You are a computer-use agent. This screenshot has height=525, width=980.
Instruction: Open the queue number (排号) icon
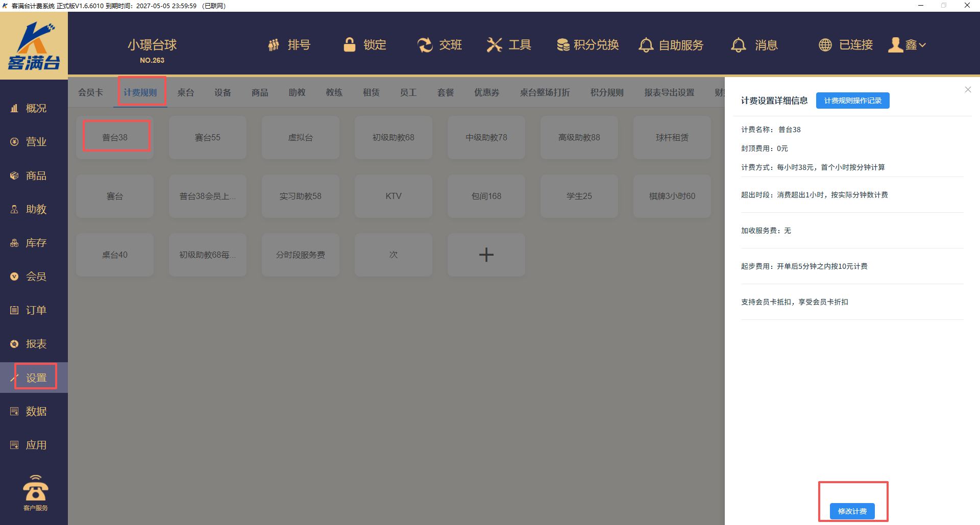[x=274, y=45]
